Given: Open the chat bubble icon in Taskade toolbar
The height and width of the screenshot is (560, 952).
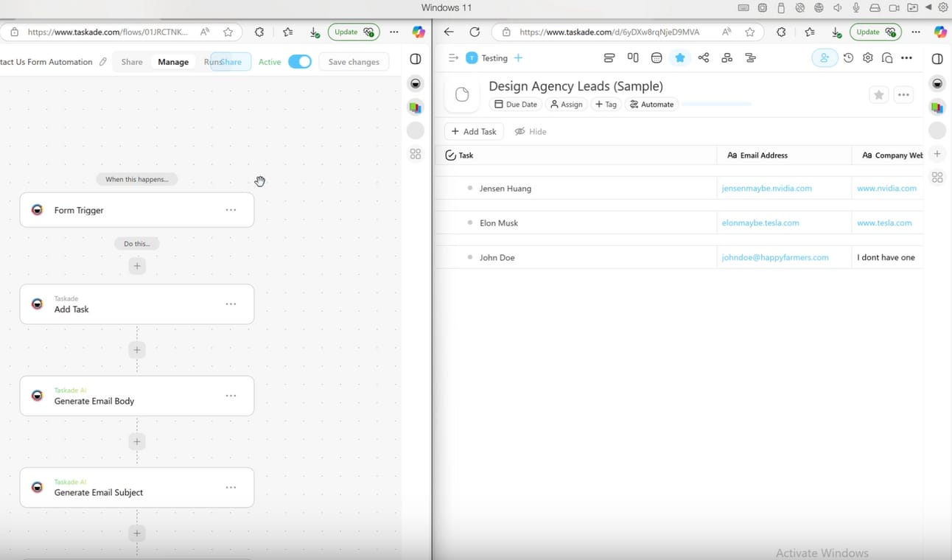Looking at the screenshot, I should click(887, 57).
